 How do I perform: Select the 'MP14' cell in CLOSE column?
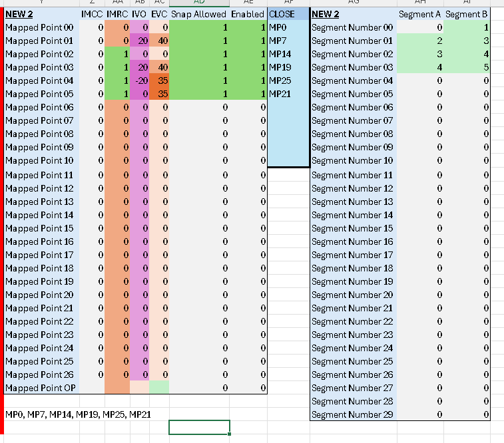(x=289, y=55)
